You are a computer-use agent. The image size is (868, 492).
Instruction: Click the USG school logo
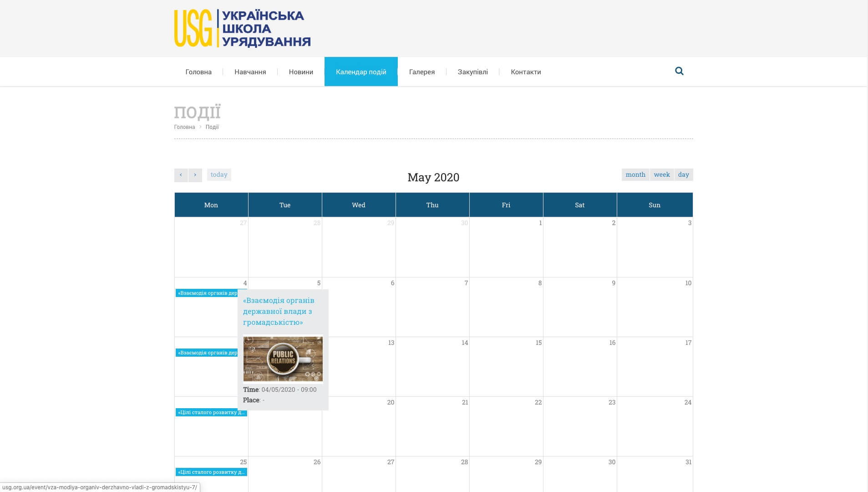pos(242,28)
